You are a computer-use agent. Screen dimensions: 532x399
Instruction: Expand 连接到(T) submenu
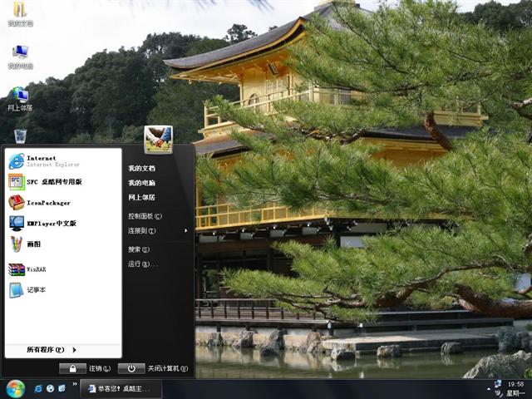pos(158,231)
